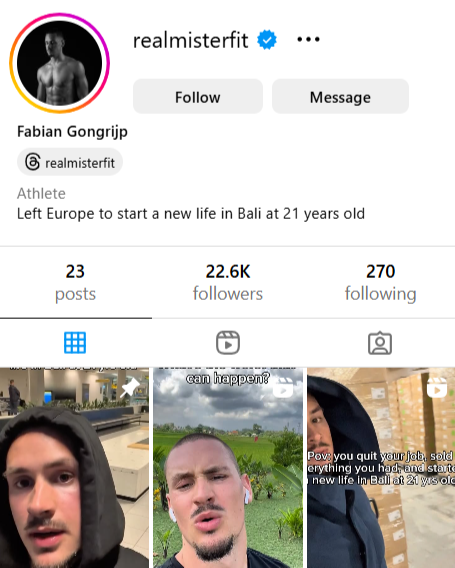The image size is (455, 568).
Task: Click reel icon on warehouse post
Action: tap(437, 388)
